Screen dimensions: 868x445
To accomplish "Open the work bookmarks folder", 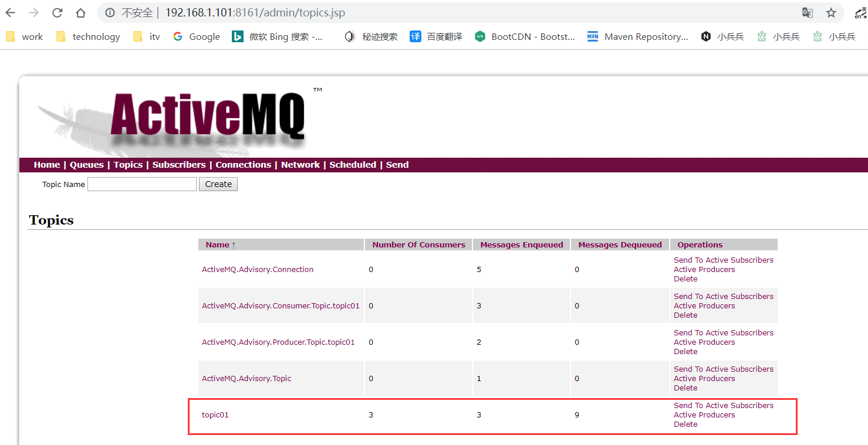I will 24,36.
